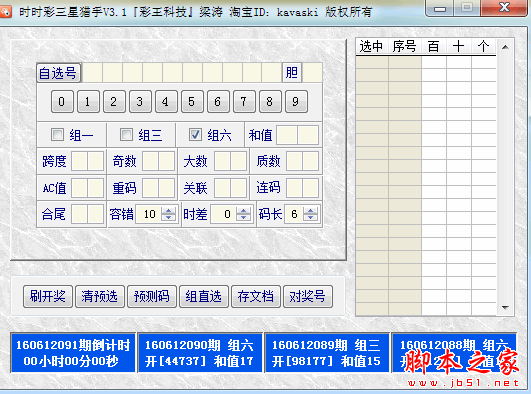Image resolution: width=531 pixels, height=394 pixels.
Task: Click the 胆 button
Action: click(292, 72)
